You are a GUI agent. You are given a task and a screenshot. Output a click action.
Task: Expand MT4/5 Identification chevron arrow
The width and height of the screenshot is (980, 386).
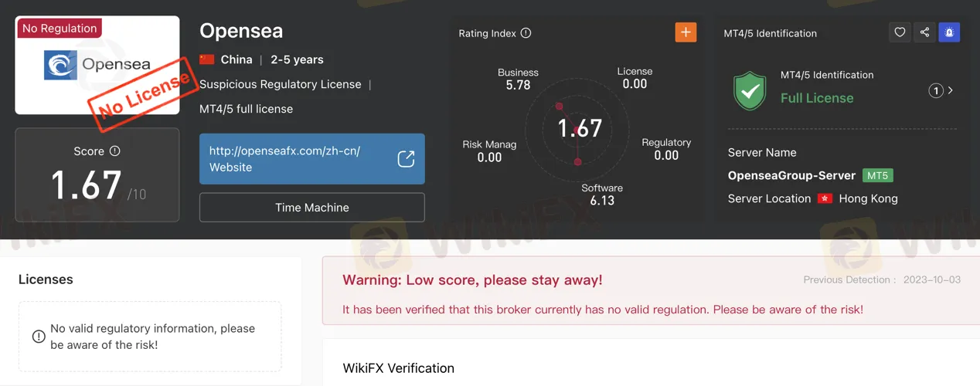pos(951,90)
